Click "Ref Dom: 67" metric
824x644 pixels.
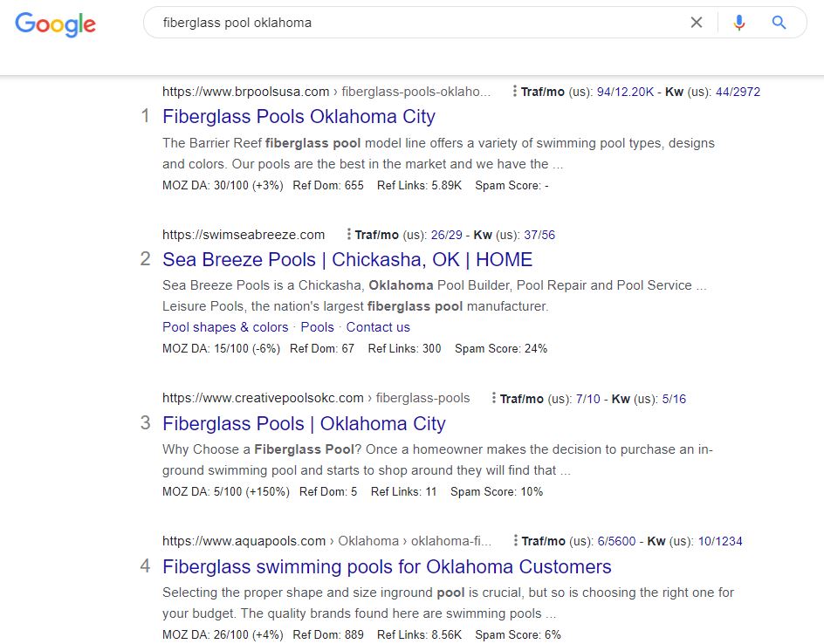(321, 348)
